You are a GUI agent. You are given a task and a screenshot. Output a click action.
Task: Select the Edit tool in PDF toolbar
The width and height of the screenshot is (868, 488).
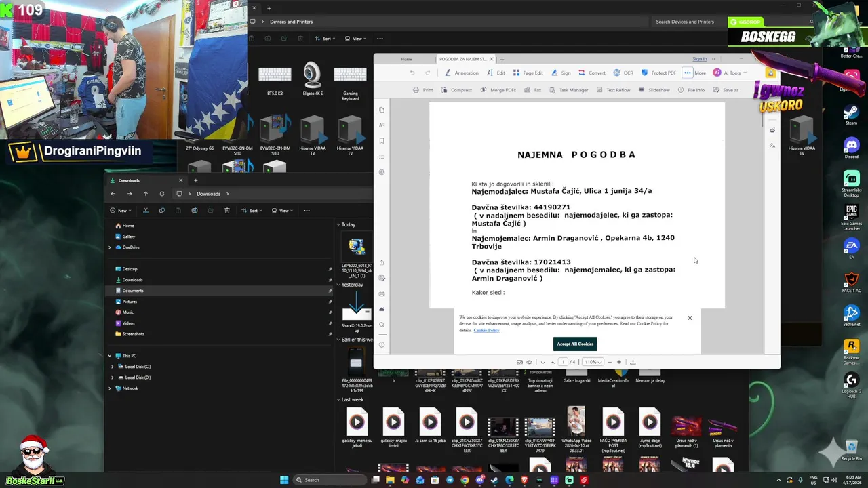(496, 73)
